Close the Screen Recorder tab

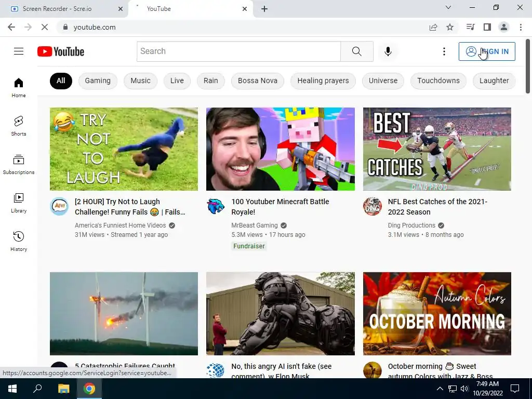tap(121, 9)
